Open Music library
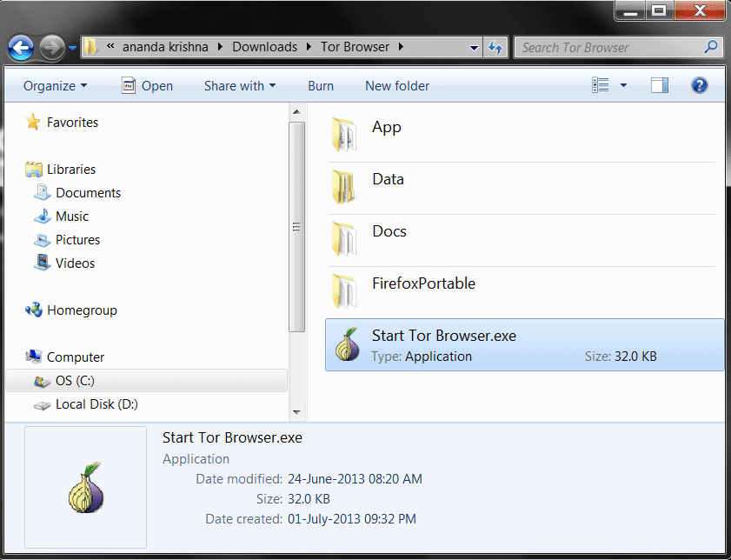 (72, 217)
